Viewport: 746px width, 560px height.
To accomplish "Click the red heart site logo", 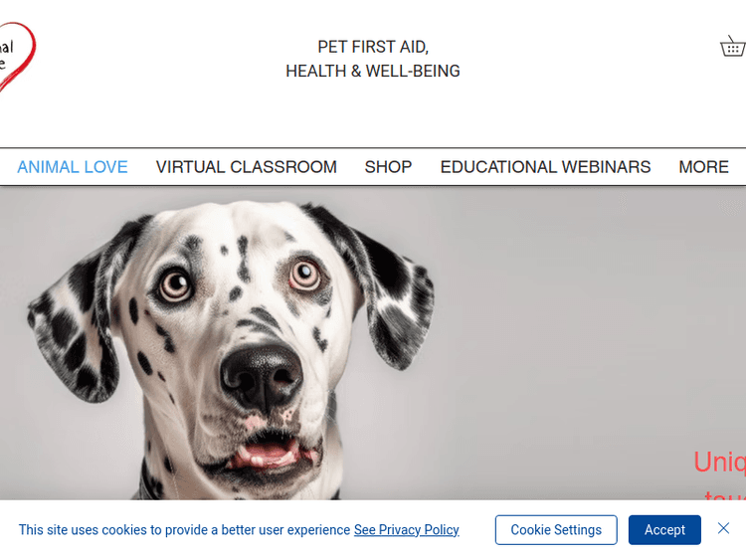I will pos(16,57).
